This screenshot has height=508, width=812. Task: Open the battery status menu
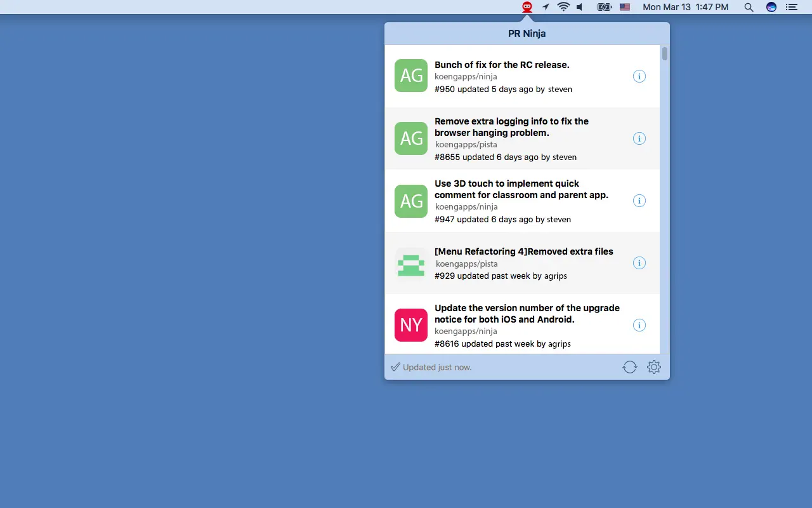(603, 7)
